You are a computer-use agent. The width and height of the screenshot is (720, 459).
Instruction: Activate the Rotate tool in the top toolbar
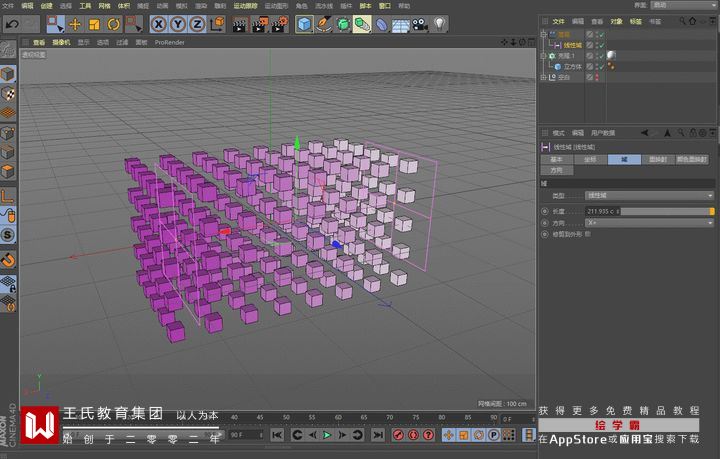tap(113, 24)
